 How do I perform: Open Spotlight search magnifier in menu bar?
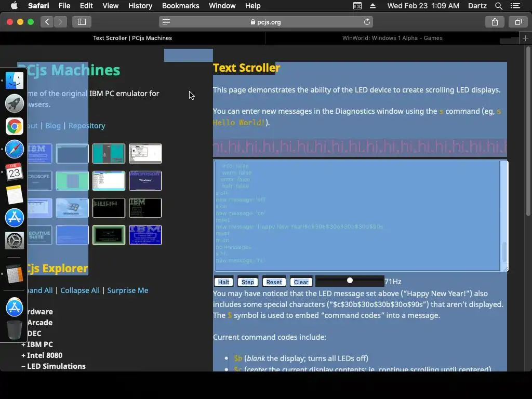coord(498,6)
